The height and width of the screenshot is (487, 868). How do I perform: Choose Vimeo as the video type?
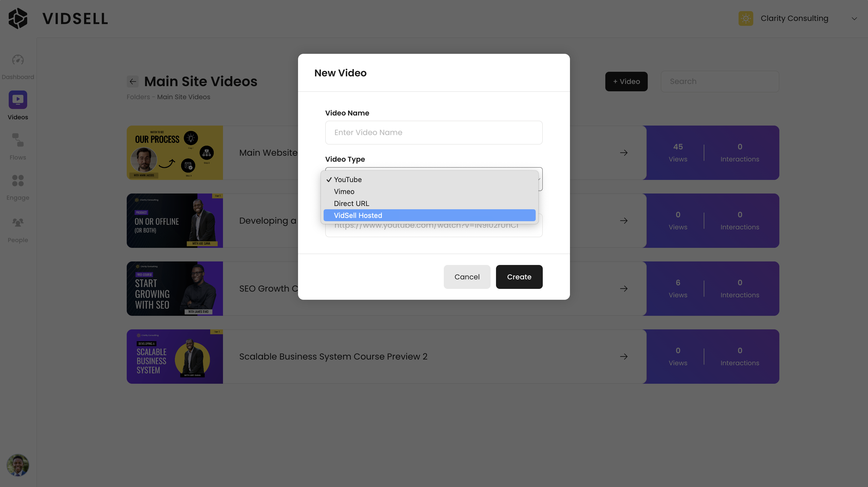[x=344, y=191]
